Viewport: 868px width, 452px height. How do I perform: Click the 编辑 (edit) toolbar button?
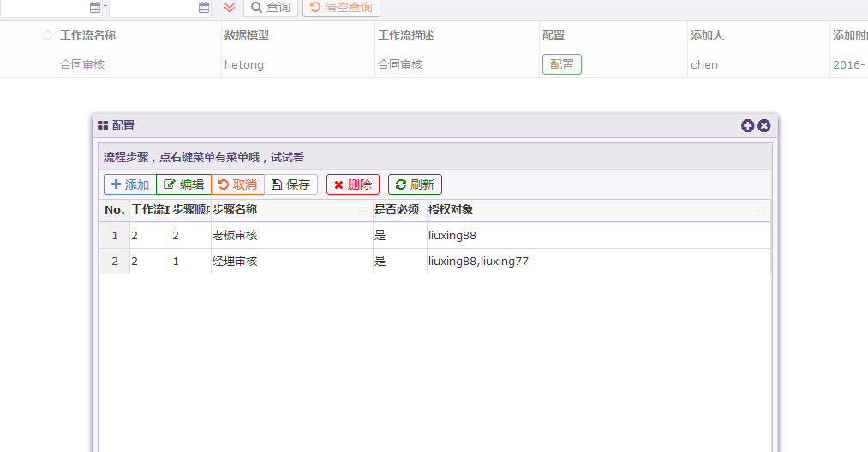tap(183, 184)
